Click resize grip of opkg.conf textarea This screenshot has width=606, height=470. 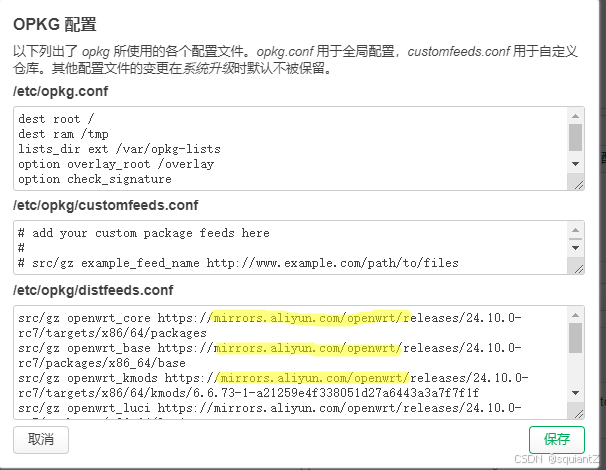coord(579,185)
